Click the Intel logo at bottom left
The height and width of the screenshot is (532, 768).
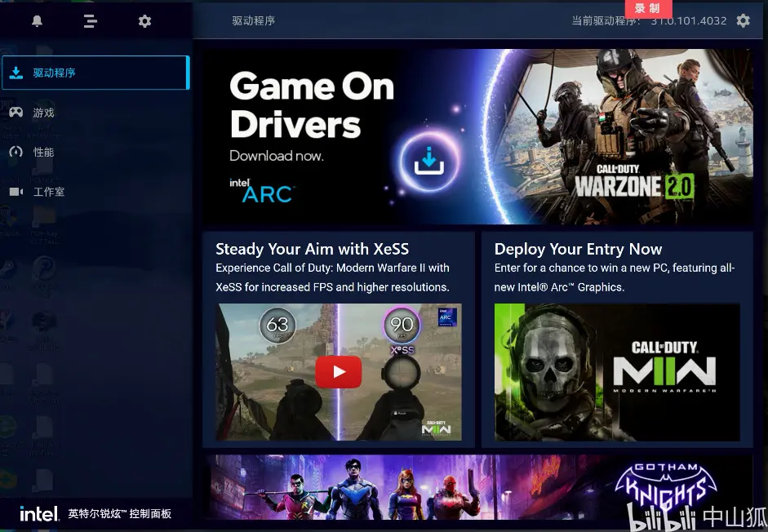(x=39, y=513)
